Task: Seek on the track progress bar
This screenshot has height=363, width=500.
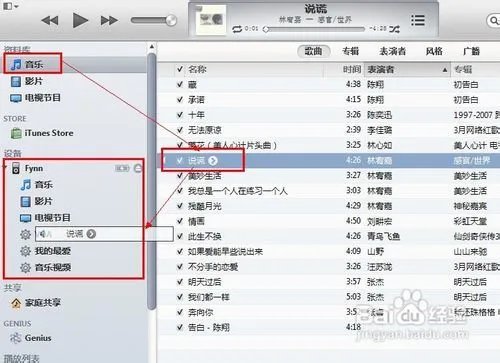Action: point(315,29)
